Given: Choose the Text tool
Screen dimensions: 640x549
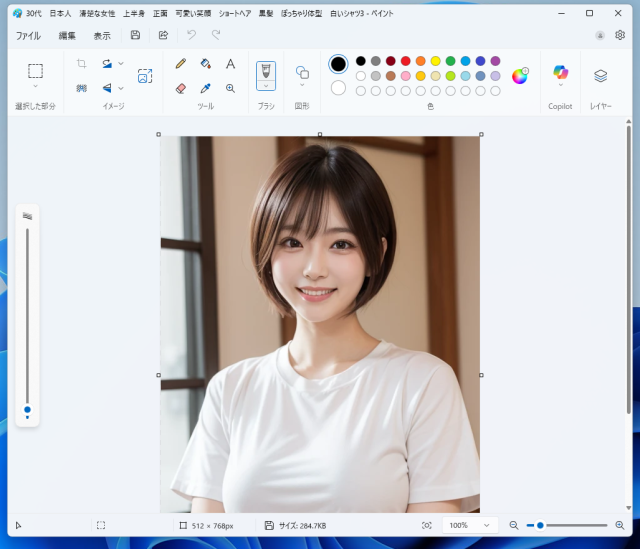Looking at the screenshot, I should (231, 63).
